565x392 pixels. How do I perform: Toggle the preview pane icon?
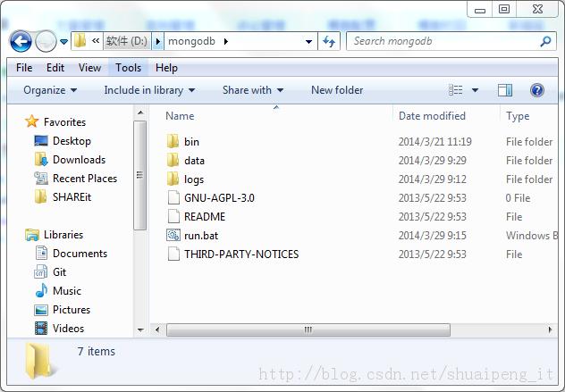(x=505, y=90)
